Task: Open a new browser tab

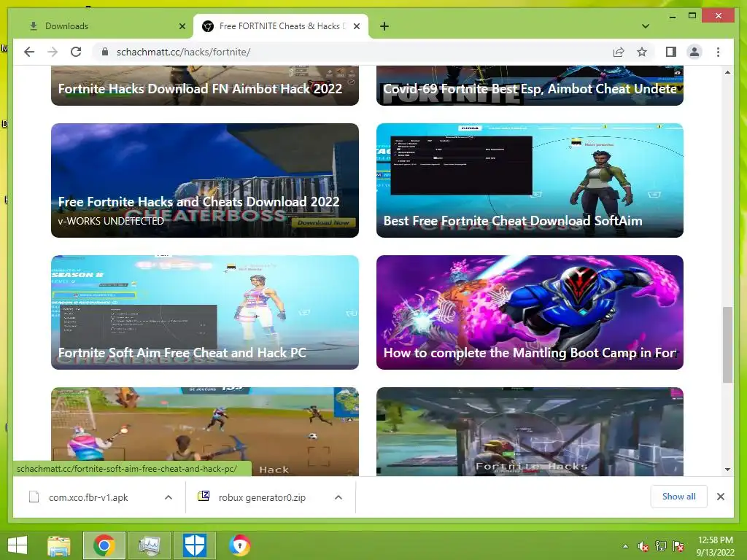Action: tap(384, 26)
